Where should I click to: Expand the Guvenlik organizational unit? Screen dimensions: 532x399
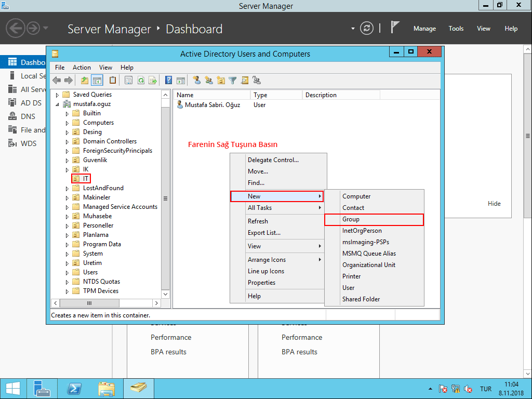[67, 161]
